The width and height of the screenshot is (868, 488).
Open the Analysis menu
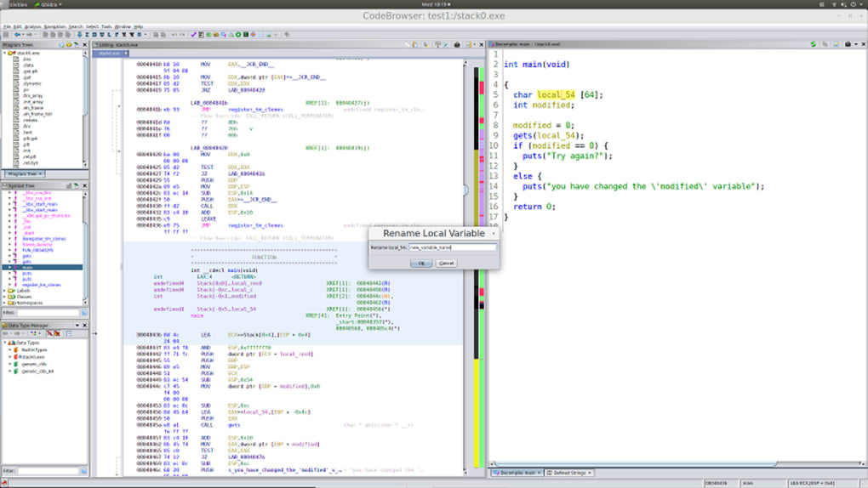click(x=32, y=26)
